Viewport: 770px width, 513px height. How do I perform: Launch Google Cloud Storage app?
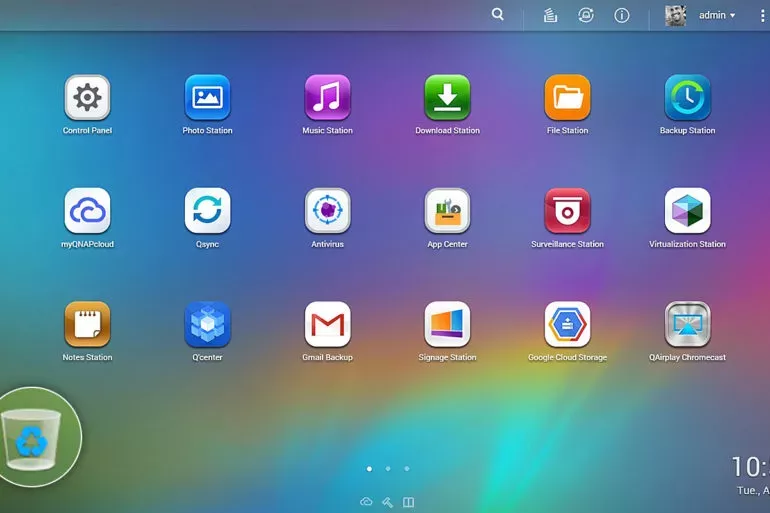567,324
